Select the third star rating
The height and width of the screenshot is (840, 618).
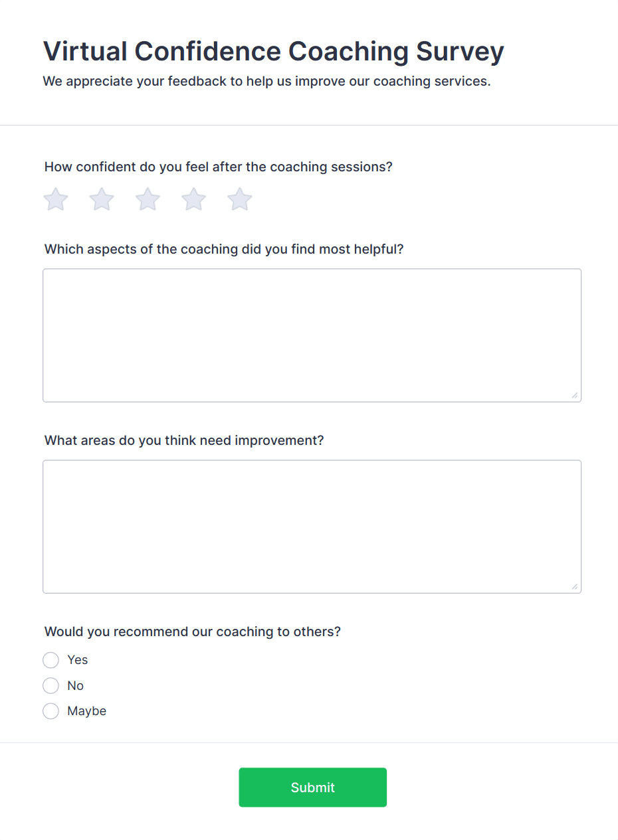(x=148, y=199)
